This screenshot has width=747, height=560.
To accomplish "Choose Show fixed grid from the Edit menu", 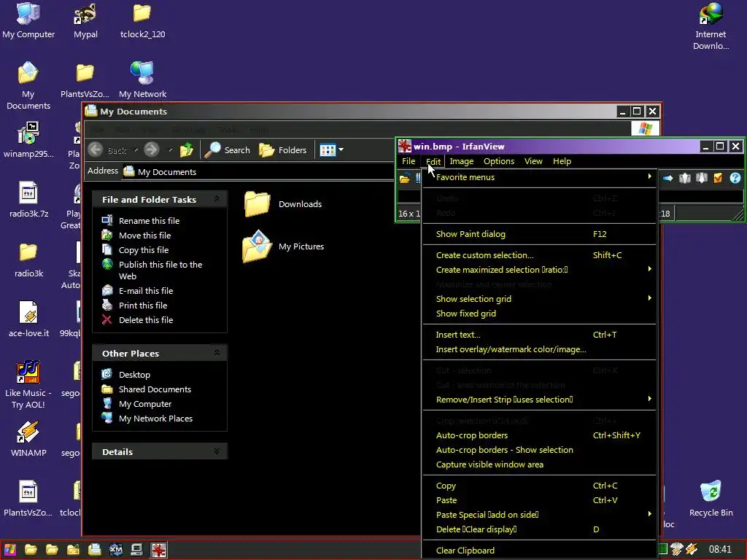I will pyautogui.click(x=539, y=314).
